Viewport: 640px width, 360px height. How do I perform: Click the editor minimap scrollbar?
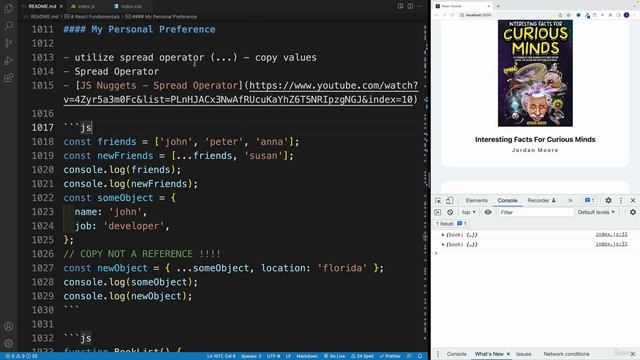tap(425, 186)
